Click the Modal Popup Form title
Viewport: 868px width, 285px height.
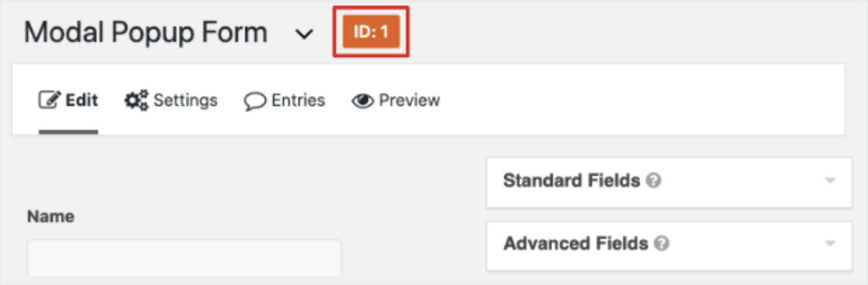[145, 33]
